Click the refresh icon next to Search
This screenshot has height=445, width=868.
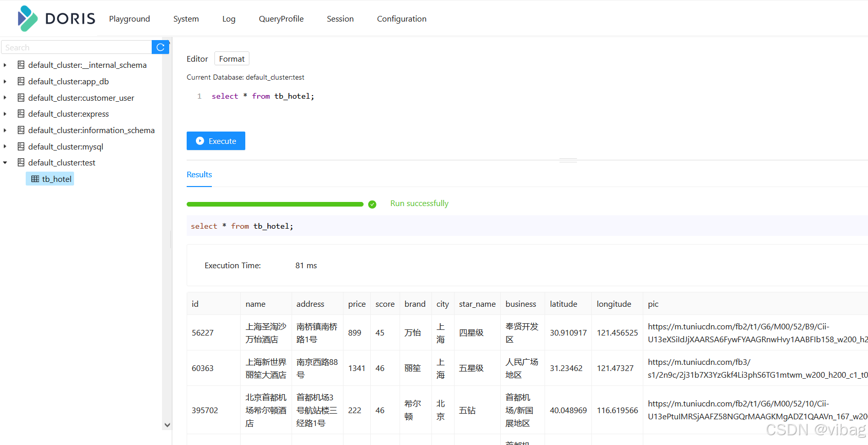click(x=160, y=47)
